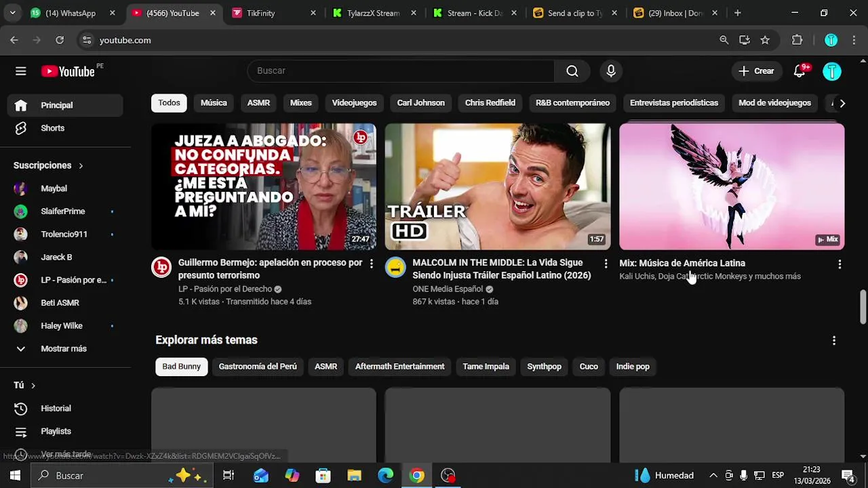Open Mix: Música de América Latina title
The height and width of the screenshot is (488, 868).
point(682,263)
